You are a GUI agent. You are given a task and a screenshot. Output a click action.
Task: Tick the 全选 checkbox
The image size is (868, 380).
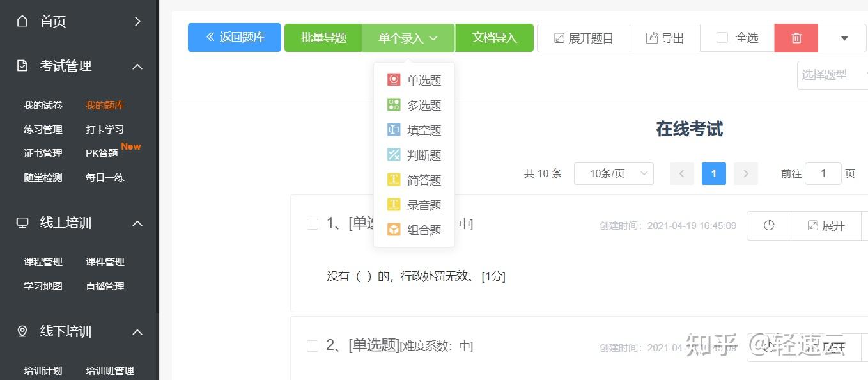pos(722,38)
